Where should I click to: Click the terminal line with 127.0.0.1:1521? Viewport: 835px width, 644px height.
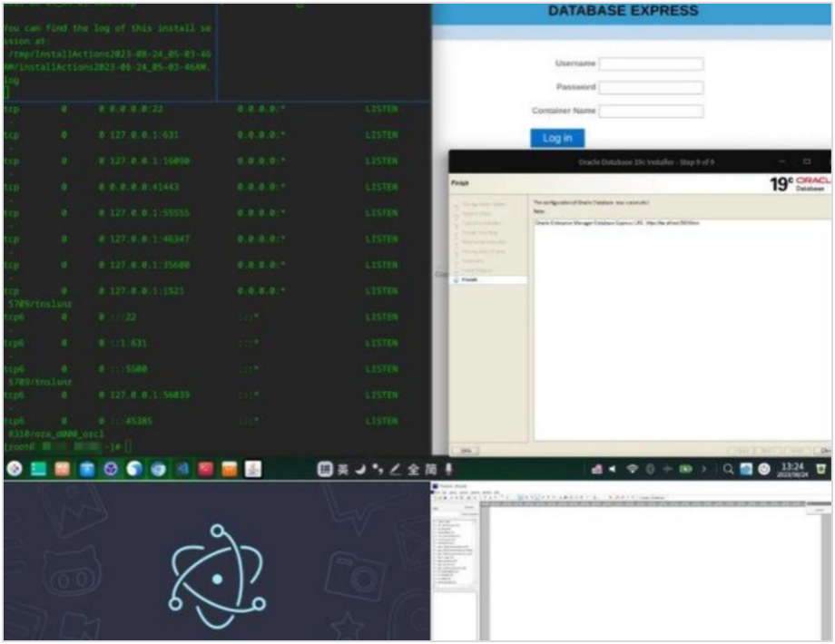click(201, 291)
